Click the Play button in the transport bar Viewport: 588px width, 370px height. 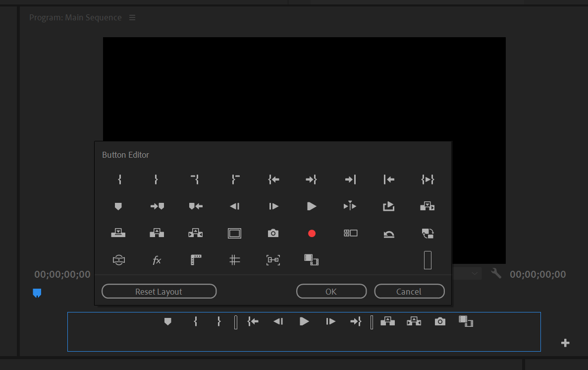(x=304, y=322)
